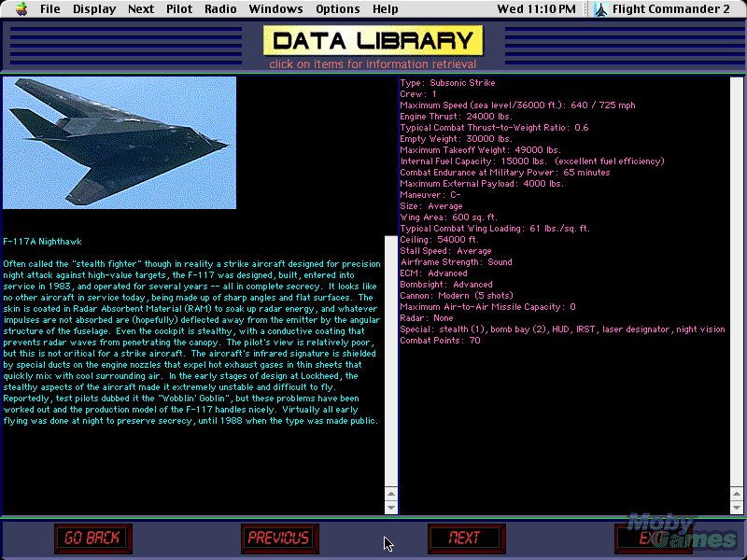Click the specifications panel scrollbar track
The width and height of the screenshot is (747, 560).
737,283
